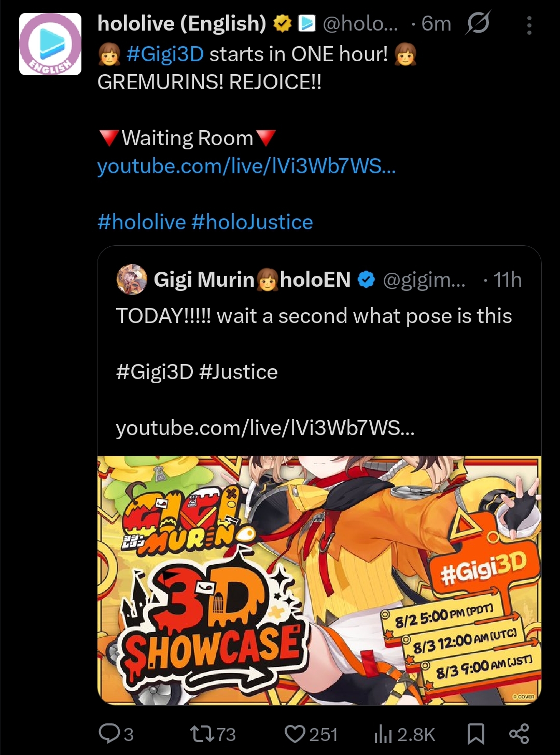Open Gigi Murin's profile avatar
This screenshot has height=755, width=560.
[132, 279]
